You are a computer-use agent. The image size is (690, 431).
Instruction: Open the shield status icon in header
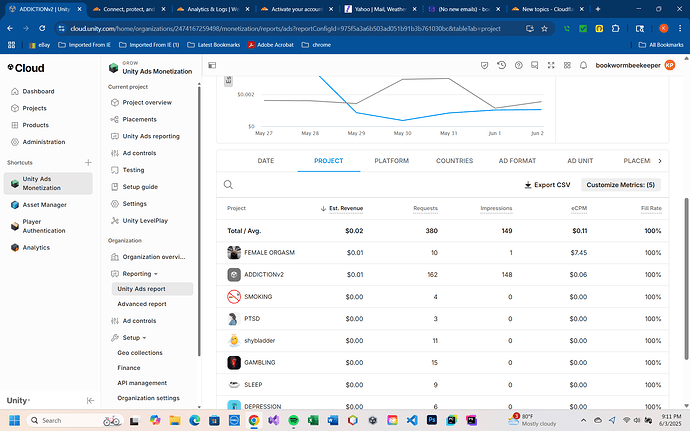[484, 65]
